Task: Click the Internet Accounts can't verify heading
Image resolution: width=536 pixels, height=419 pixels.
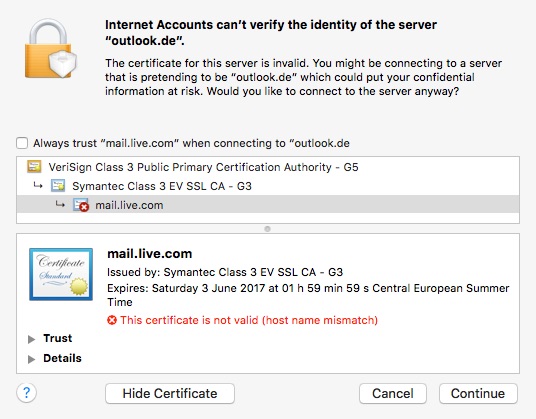Action: pyautogui.click(x=271, y=32)
